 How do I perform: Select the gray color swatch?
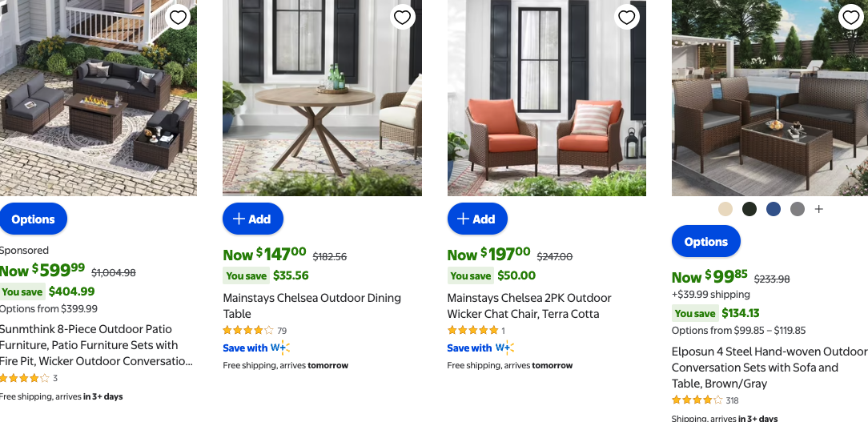797,209
